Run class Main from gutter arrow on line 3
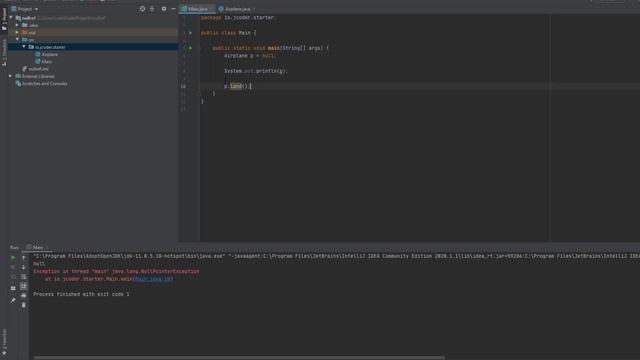640x360 pixels. pyautogui.click(x=190, y=33)
